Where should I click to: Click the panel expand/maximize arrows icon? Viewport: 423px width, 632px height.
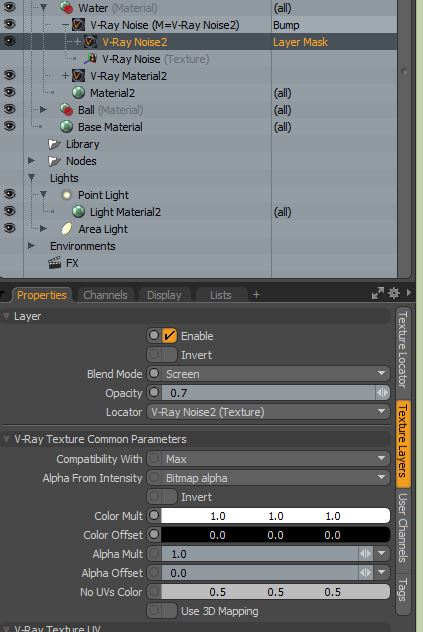pos(377,293)
